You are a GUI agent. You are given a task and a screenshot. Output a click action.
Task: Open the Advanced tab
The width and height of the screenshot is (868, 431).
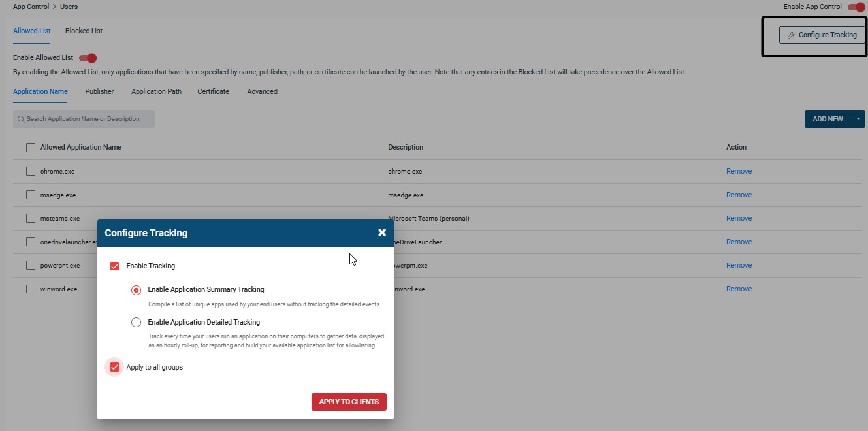262,91
